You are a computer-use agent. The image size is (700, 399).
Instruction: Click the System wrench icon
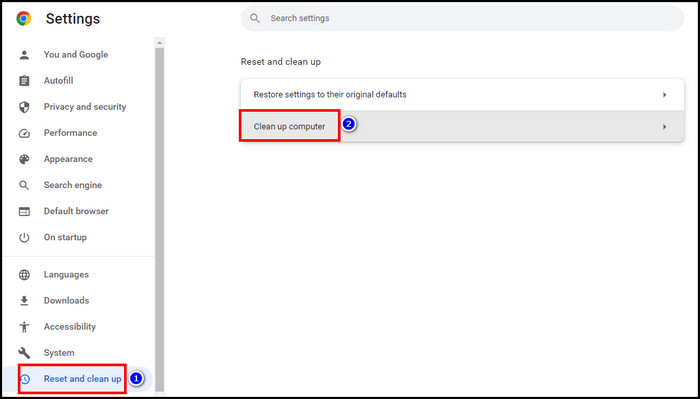24,353
